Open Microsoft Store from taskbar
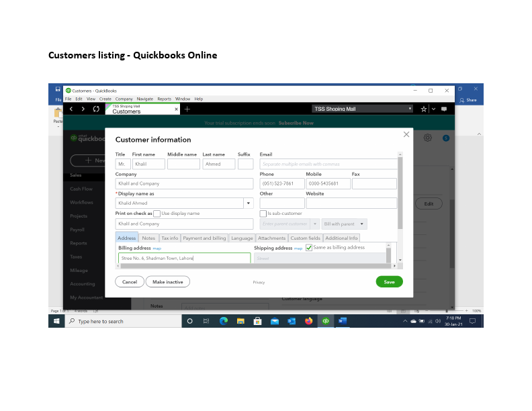 point(257,321)
